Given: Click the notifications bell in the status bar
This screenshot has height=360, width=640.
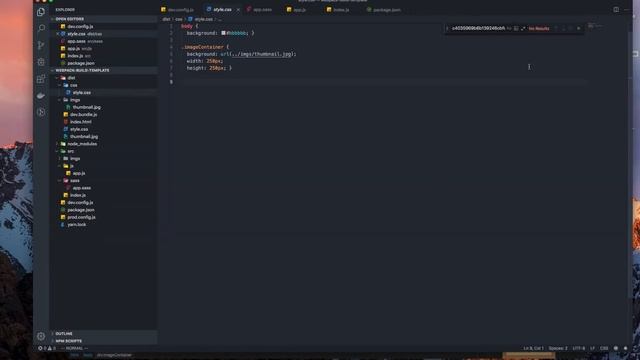Looking at the screenshot, I should tap(625, 349).
